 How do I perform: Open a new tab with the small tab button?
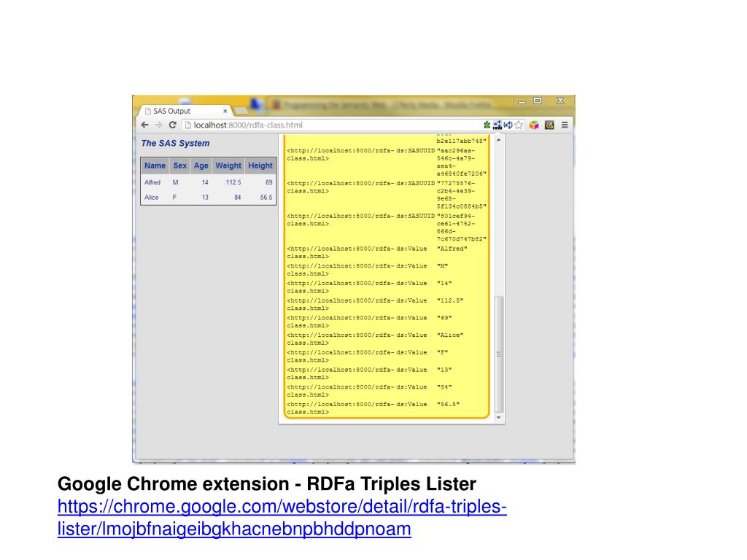241,111
